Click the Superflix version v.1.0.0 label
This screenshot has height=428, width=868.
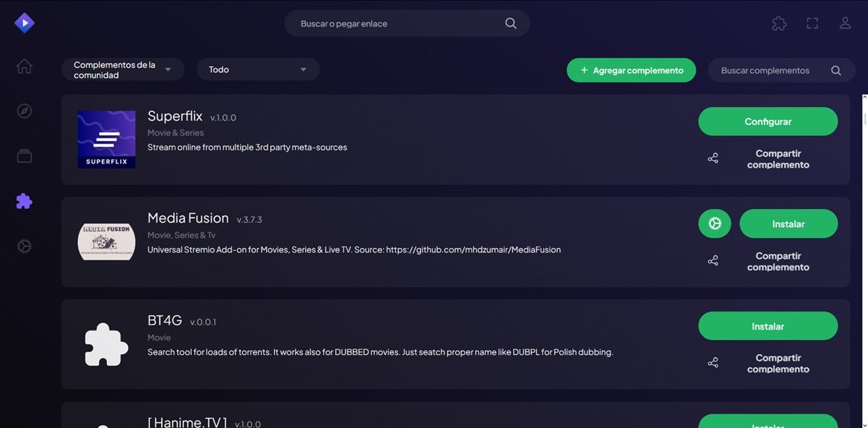click(x=224, y=118)
